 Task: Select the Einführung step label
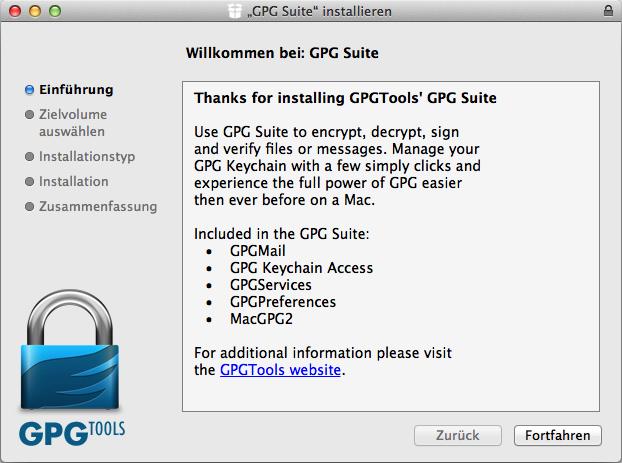[76, 90]
